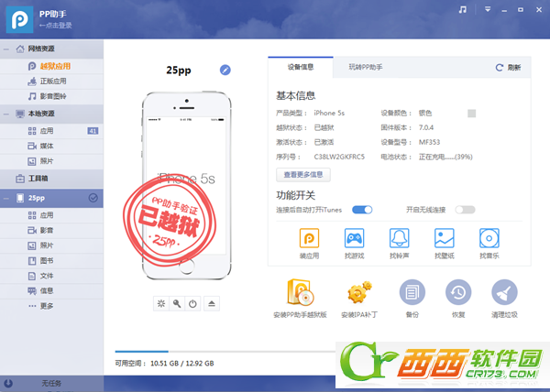The width and height of the screenshot is (550, 392).
Task: Click the edit device name pencil icon
Action: [x=225, y=70]
